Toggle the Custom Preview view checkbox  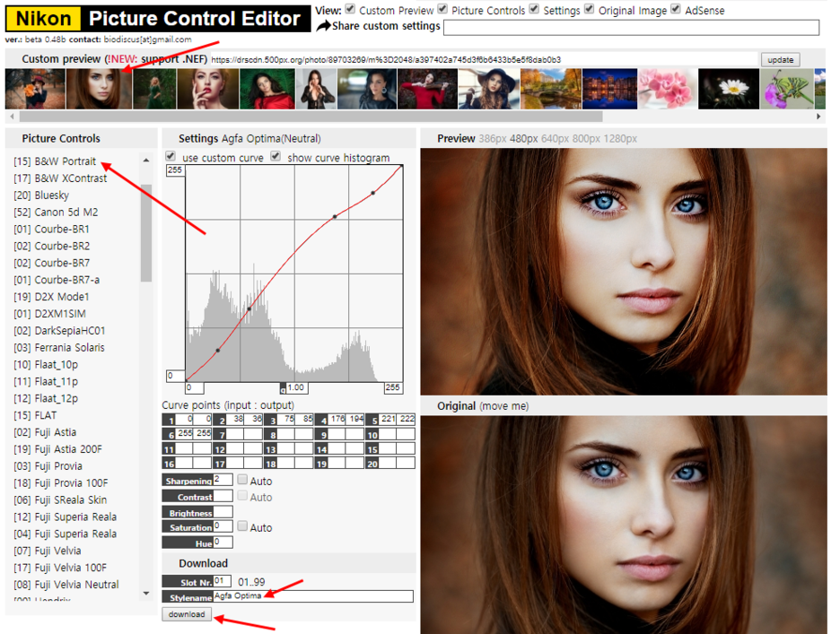coord(350,9)
